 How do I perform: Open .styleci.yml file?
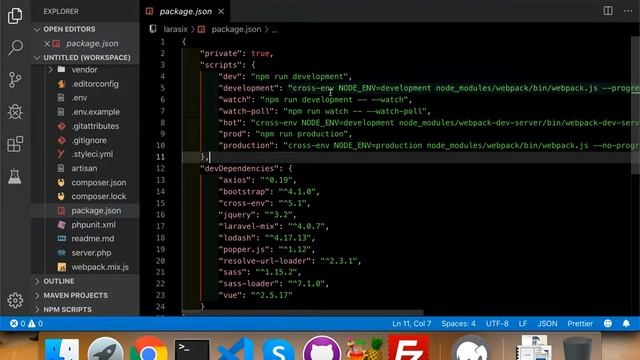pyautogui.click(x=92, y=154)
